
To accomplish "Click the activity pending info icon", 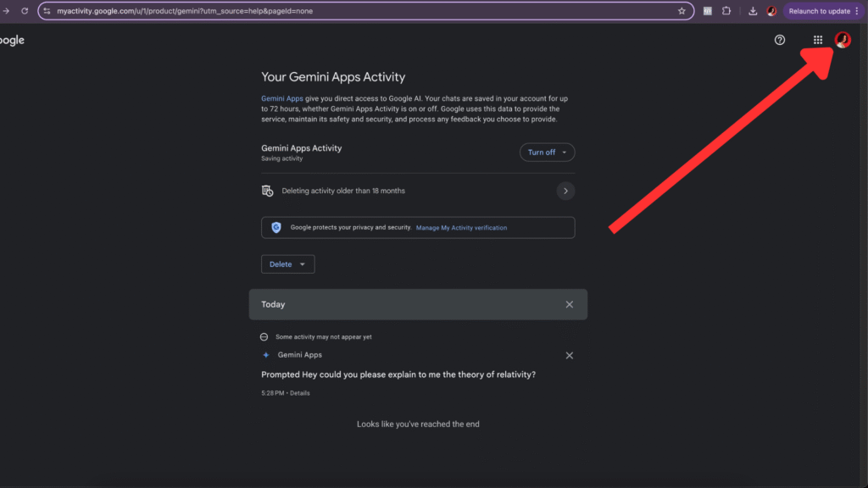I will tap(264, 337).
